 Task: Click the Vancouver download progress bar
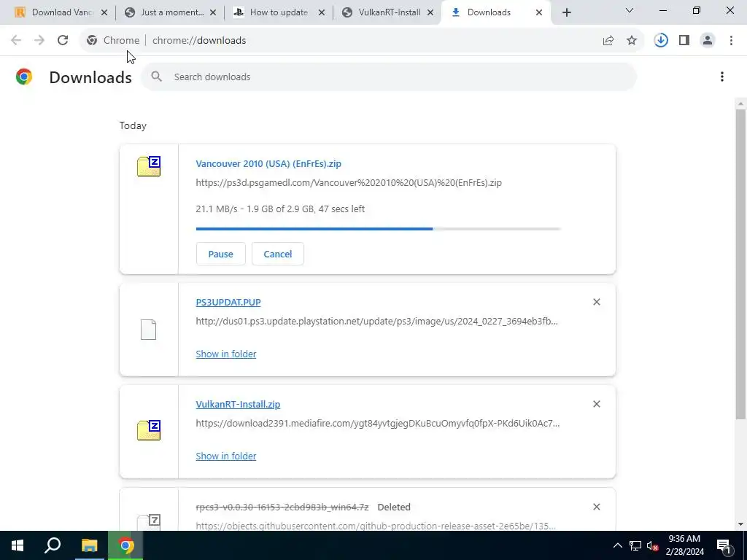379,229
